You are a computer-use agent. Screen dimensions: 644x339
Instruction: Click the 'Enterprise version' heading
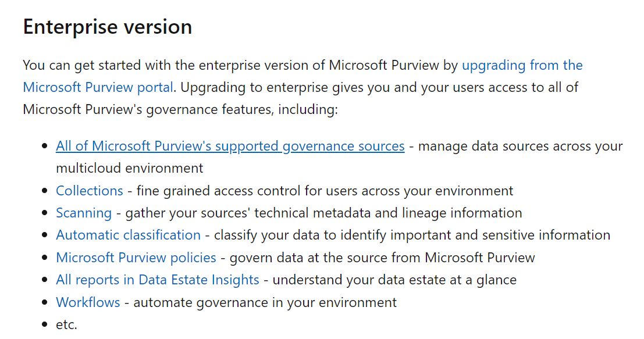coord(107,27)
